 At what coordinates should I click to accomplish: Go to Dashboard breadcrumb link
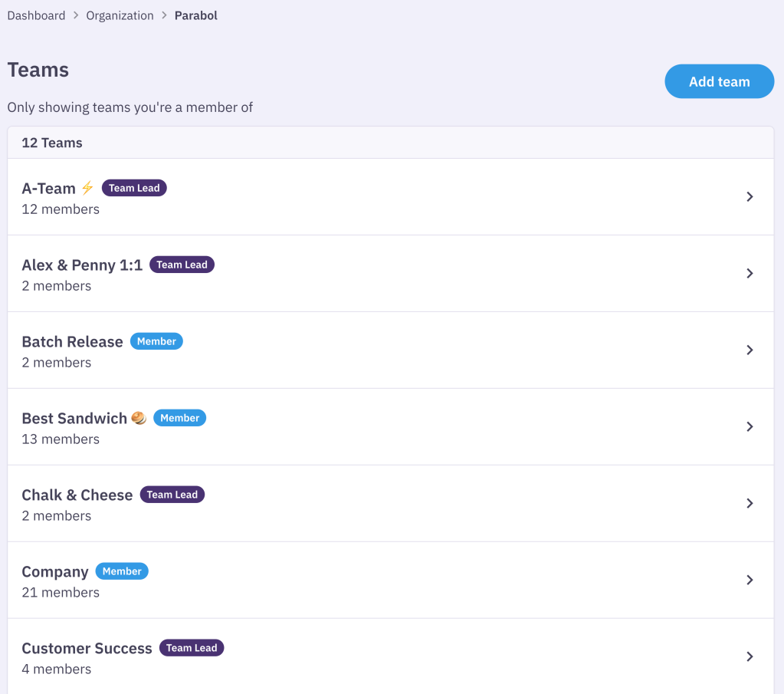point(36,15)
